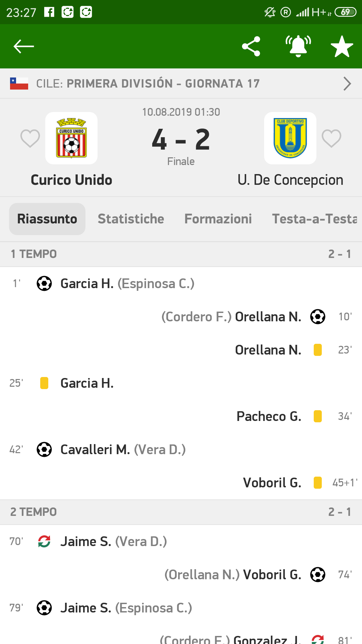362x644 pixels.
Task: Open the U. De Concepcion team crest
Action: point(290,138)
